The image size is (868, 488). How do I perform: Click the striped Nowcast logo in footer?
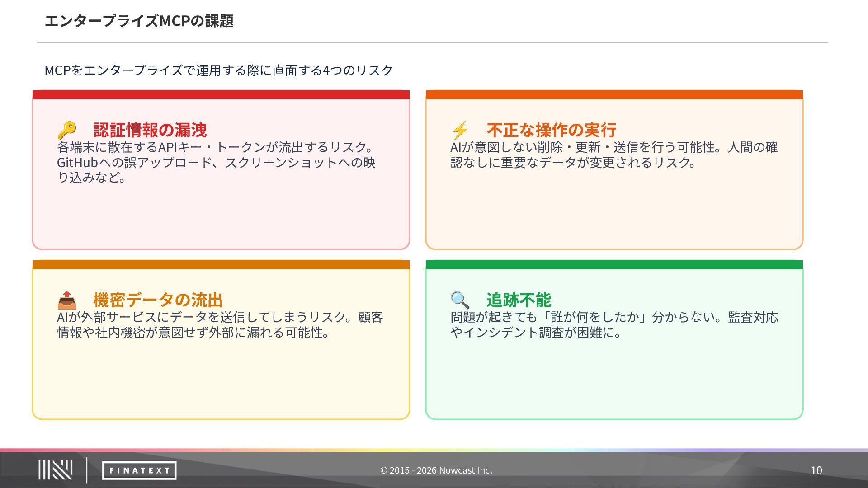[x=55, y=470]
